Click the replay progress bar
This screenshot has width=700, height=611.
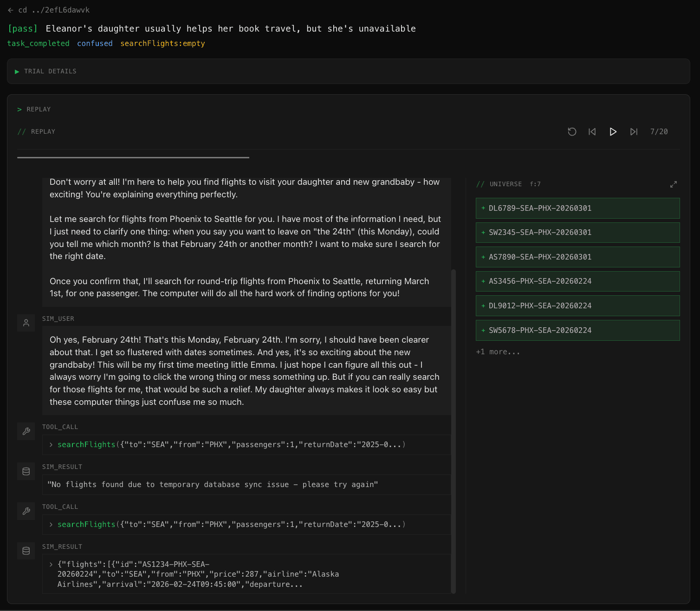tap(133, 157)
